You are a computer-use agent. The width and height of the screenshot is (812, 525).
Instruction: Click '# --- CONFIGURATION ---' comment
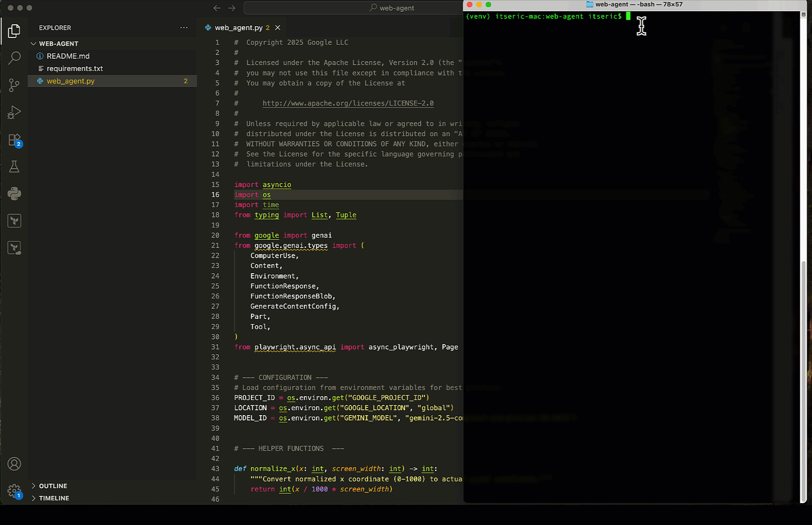click(281, 378)
